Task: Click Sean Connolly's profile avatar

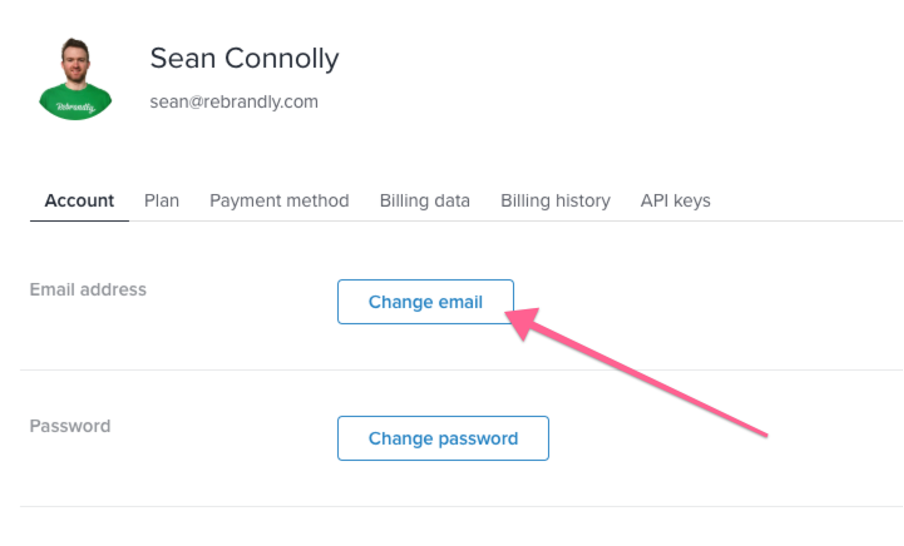Action: click(76, 79)
